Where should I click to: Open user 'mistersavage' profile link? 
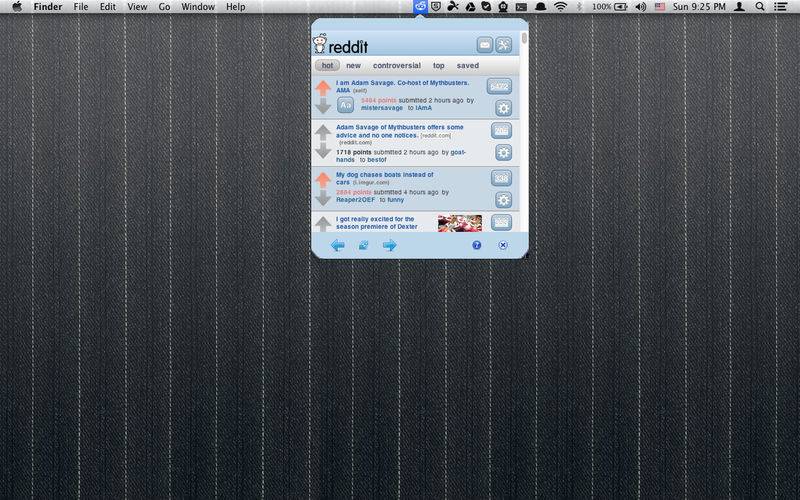click(x=382, y=108)
